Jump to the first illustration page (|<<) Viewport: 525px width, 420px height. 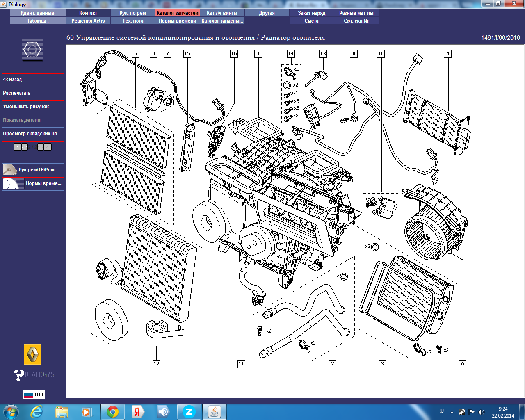click(x=17, y=147)
